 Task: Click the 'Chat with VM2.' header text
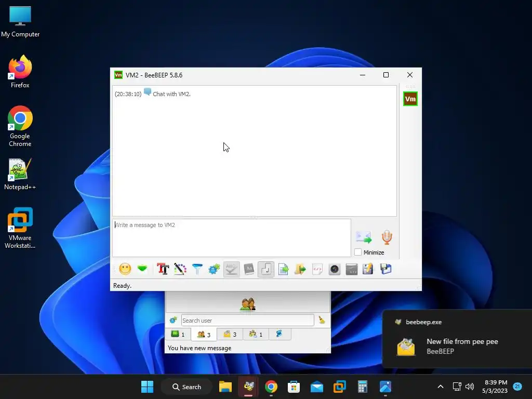(x=171, y=94)
